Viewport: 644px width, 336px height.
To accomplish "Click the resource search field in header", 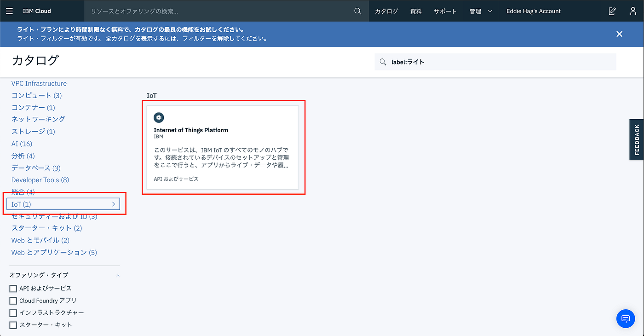I will click(x=219, y=11).
